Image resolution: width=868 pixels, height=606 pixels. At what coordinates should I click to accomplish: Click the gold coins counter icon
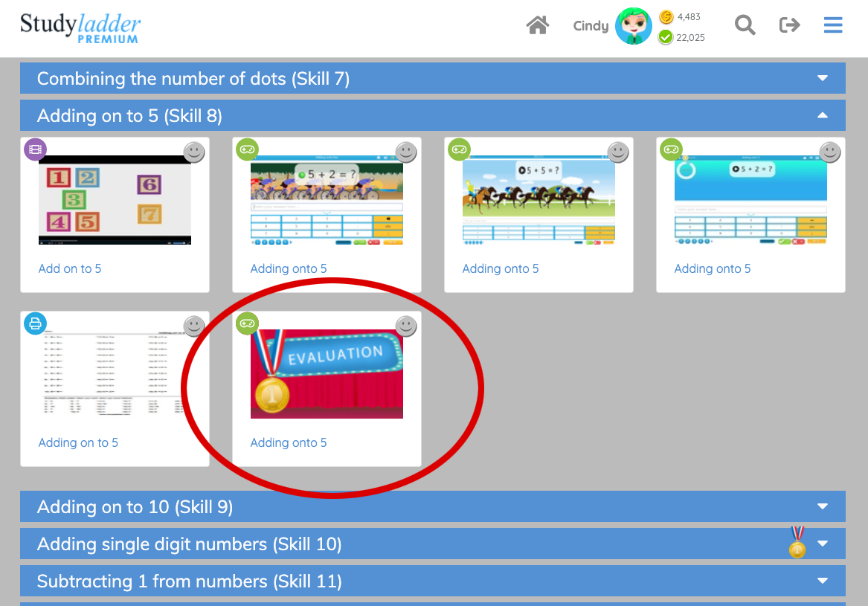click(x=664, y=16)
